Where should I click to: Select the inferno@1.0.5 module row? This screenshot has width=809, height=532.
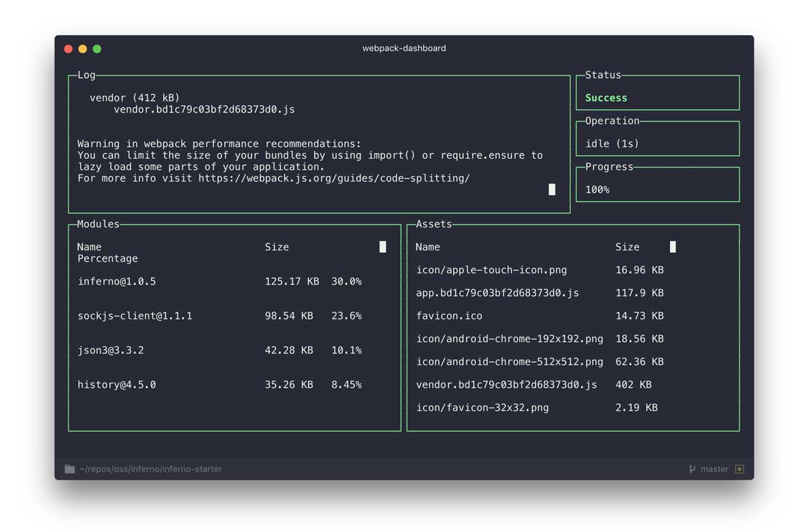220,281
